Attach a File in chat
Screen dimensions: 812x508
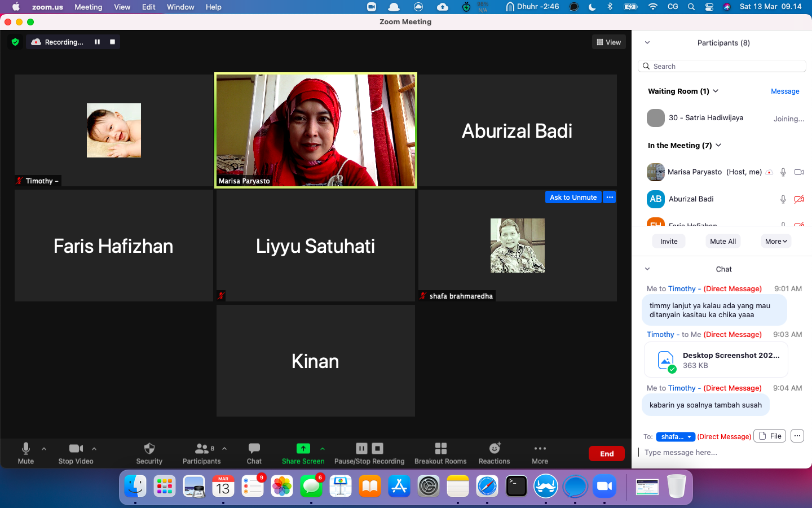(770, 436)
